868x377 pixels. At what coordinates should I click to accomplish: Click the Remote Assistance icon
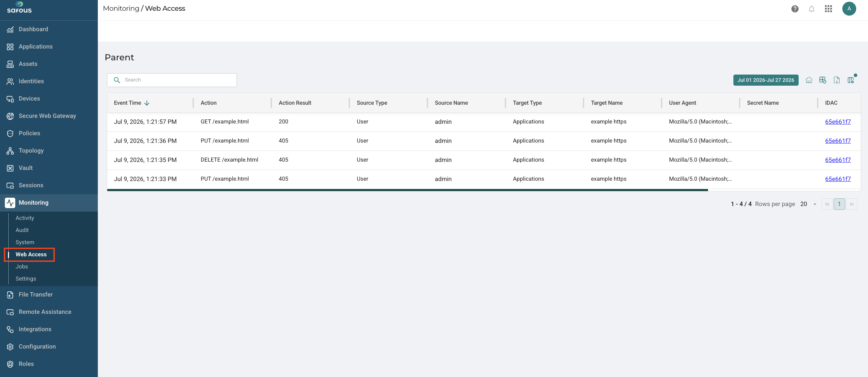click(x=10, y=312)
